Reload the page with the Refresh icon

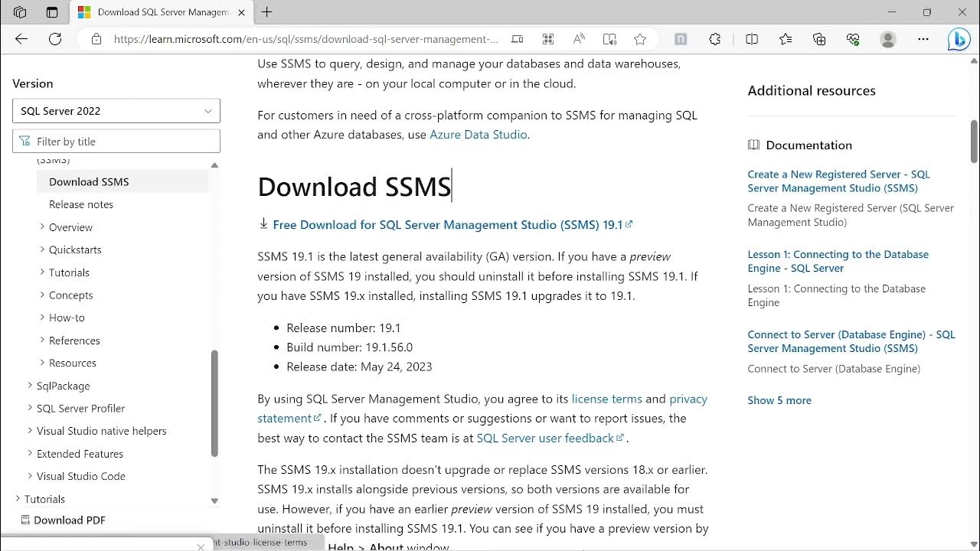click(x=55, y=39)
